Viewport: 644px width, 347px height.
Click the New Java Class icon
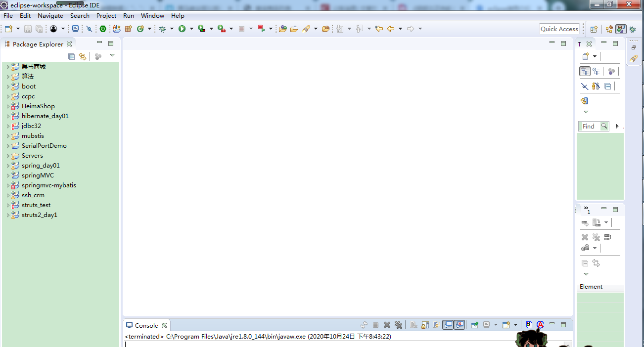[140, 29]
